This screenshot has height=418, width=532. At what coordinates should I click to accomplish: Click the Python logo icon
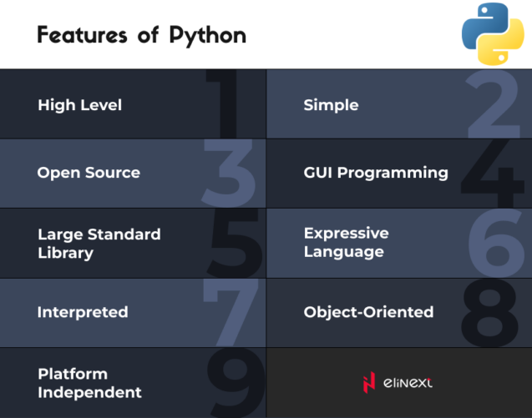493,33
